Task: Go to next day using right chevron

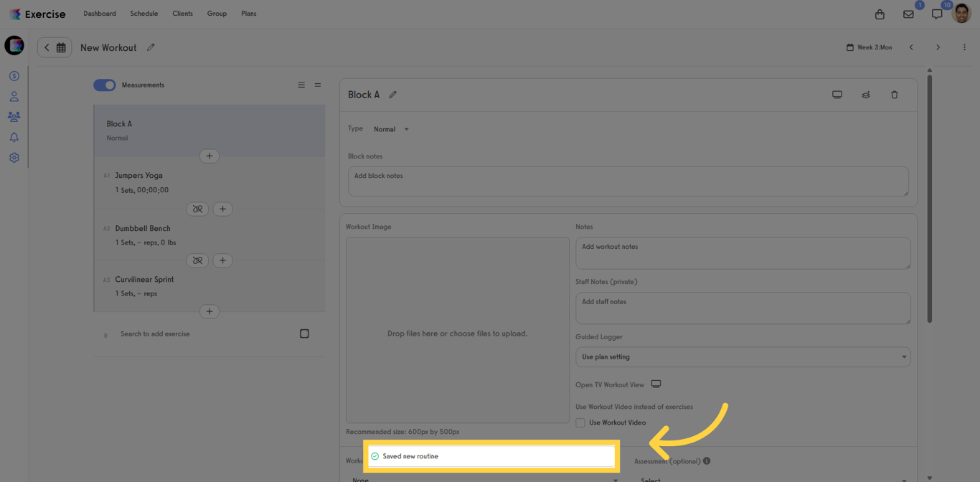Action: coord(938,47)
